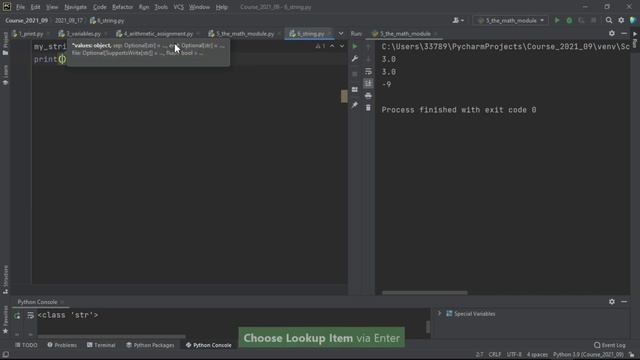Hide the Python Console panel
The image size is (640, 360).
[x=624, y=302]
